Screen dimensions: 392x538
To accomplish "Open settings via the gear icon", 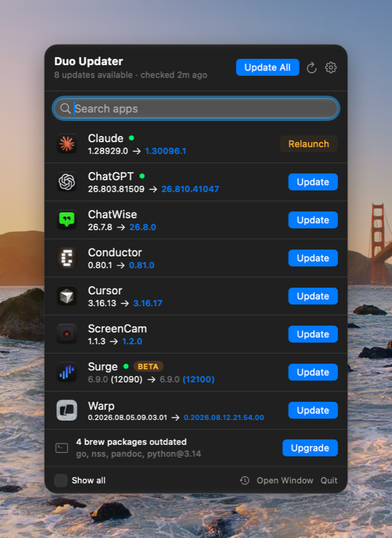I will 331,68.
